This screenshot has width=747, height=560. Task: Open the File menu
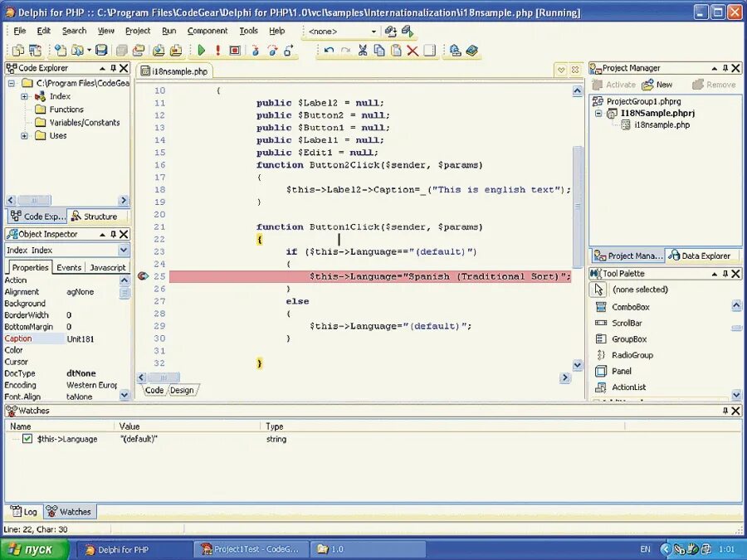20,31
